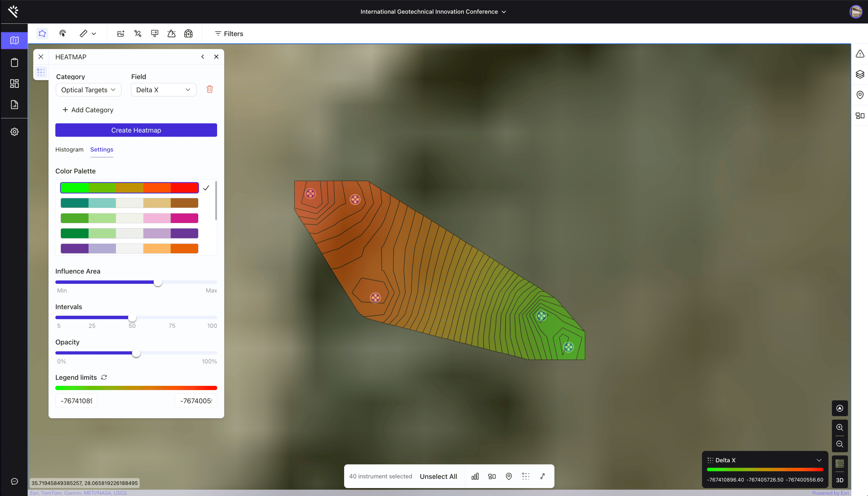Open reports page in left sidebar
Screen dimensions: 868x496
pos(14,105)
